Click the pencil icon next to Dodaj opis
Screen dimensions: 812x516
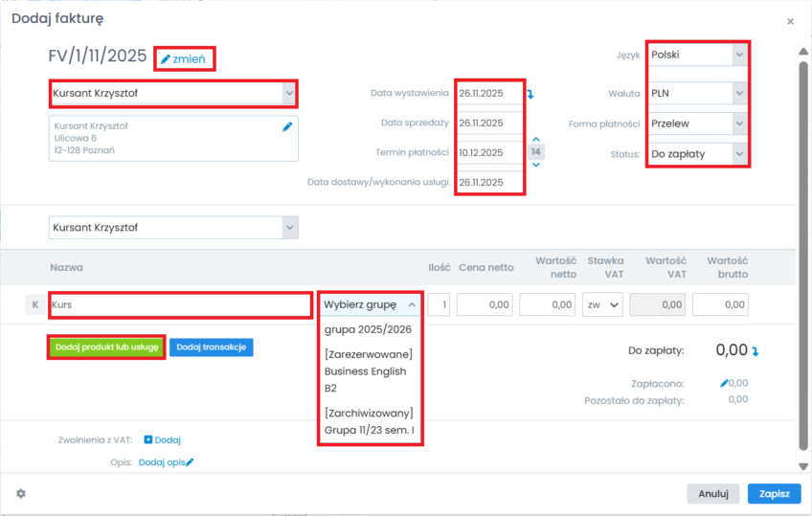(190, 462)
